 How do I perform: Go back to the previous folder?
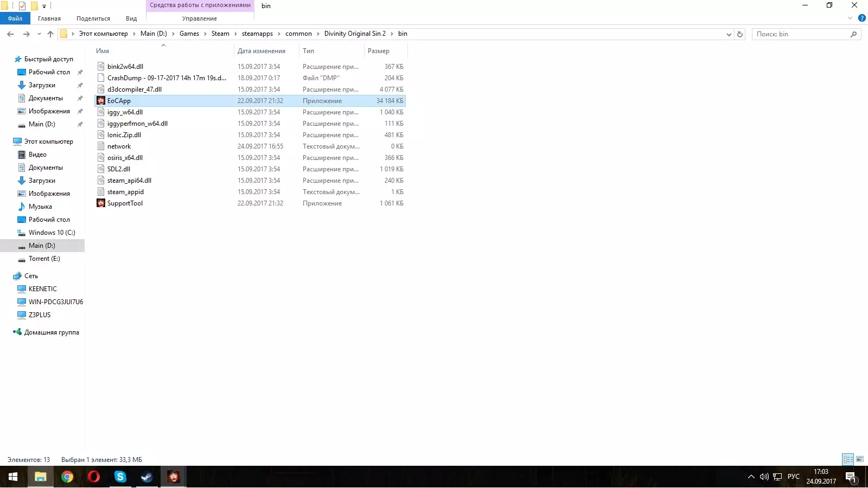(x=10, y=34)
